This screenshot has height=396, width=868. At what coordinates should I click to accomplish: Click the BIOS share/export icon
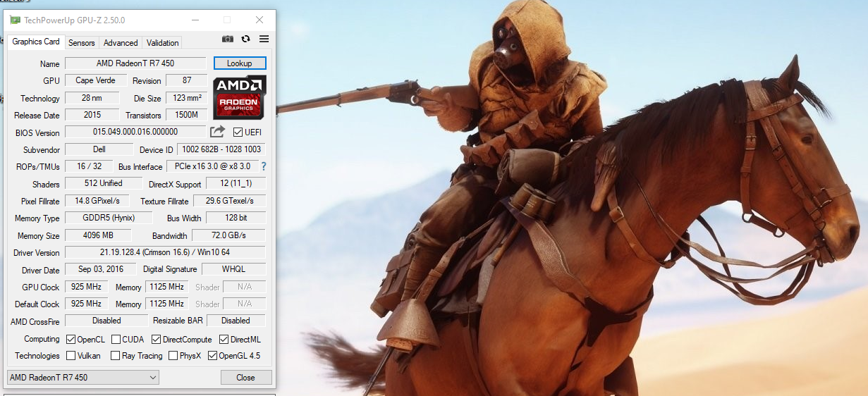coord(218,132)
